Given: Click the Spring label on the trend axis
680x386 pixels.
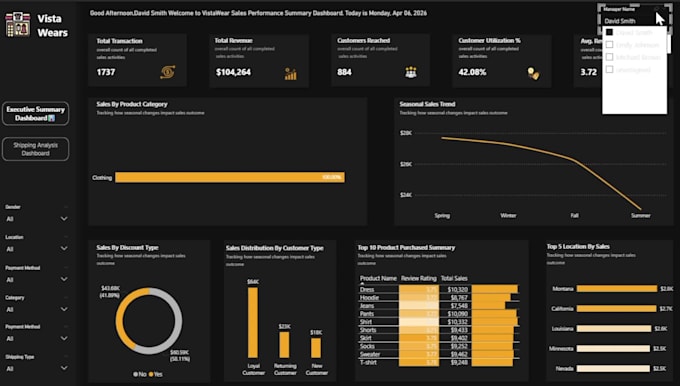Looking at the screenshot, I should [x=442, y=216].
